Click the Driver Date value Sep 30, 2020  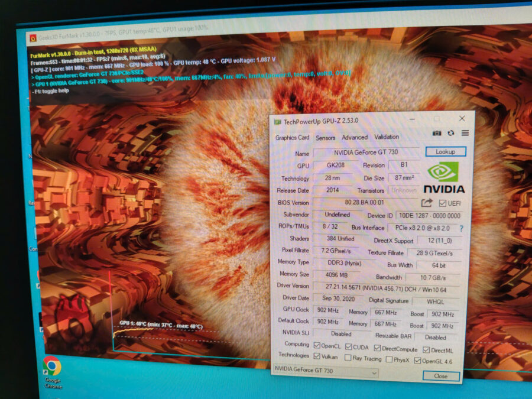coord(338,299)
